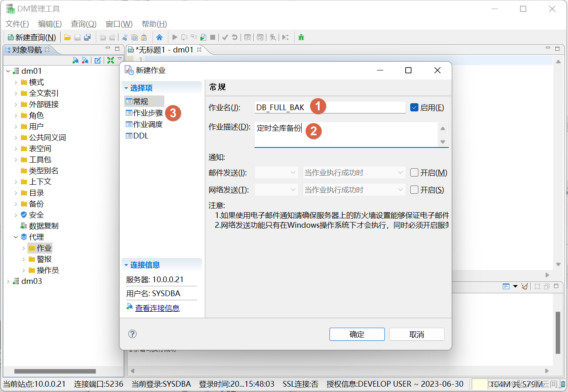
Task: Click the green bug debug icon
Action: click(301, 37)
